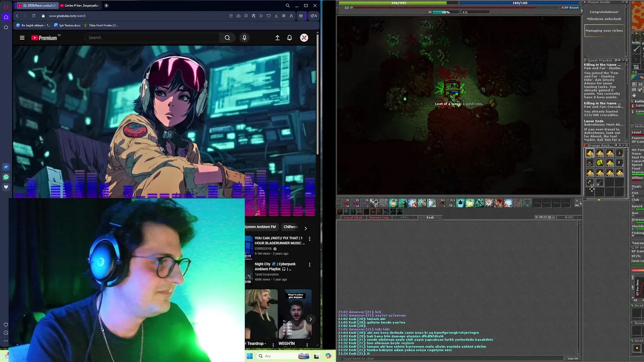
Task: Open the Local Chat tab in the game
Action: click(353, 217)
